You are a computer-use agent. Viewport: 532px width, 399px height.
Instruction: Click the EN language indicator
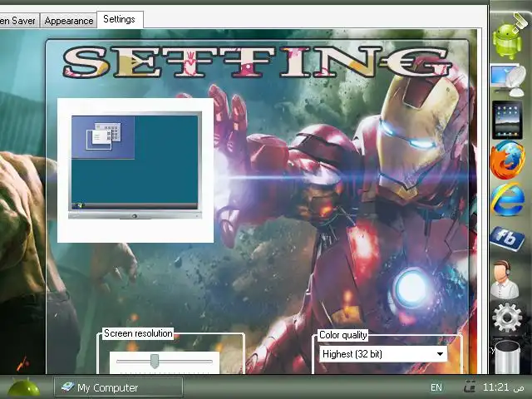(x=436, y=387)
